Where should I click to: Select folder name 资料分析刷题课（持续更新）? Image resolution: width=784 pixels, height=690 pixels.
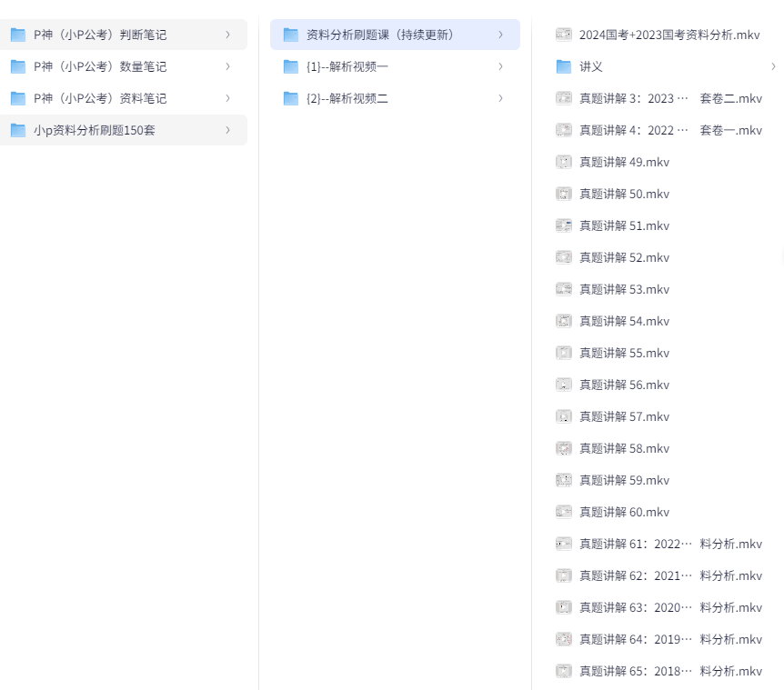pyautogui.click(x=380, y=35)
